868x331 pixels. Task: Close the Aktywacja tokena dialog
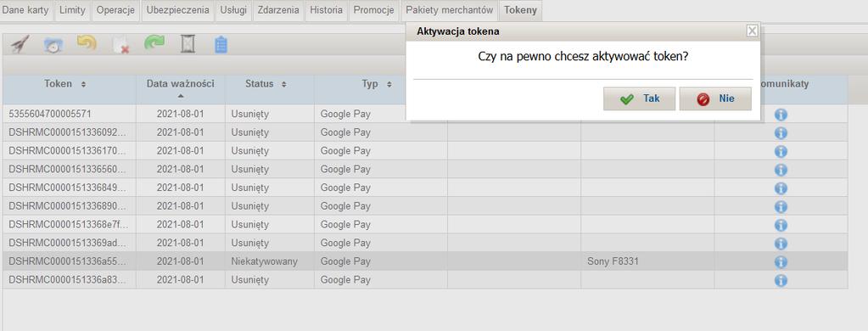(752, 31)
